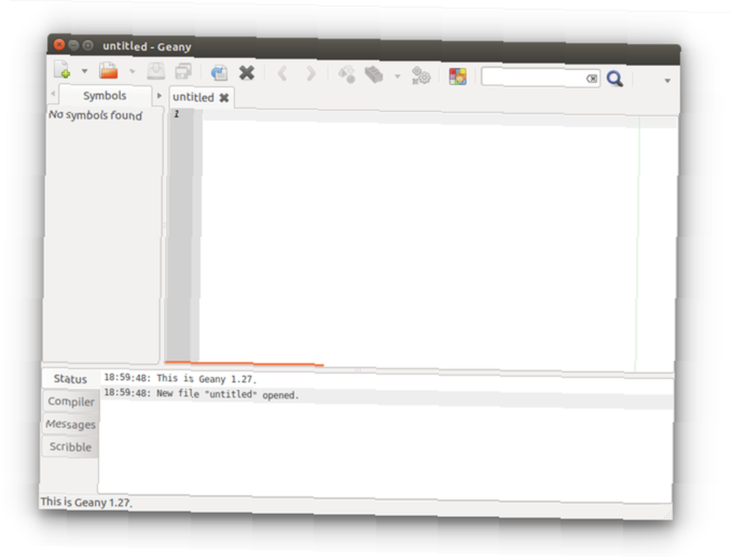
Task: Select the untitled document tab
Action: [193, 97]
